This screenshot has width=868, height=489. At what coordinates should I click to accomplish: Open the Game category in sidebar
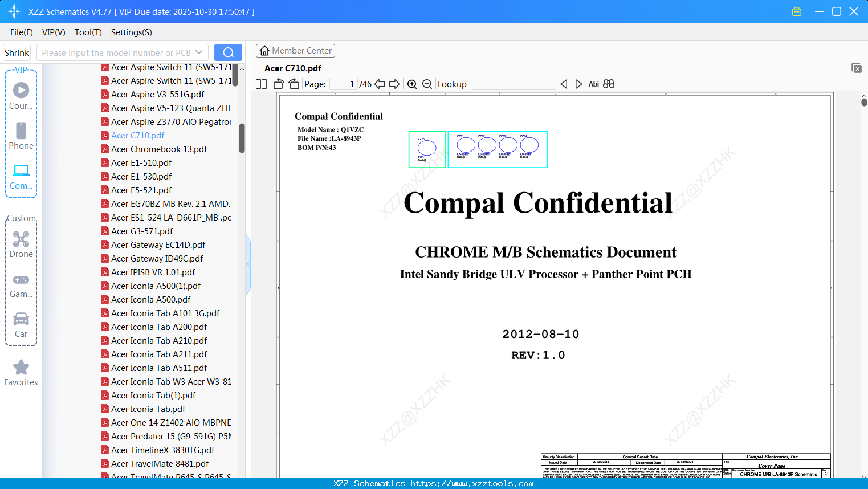(x=21, y=286)
